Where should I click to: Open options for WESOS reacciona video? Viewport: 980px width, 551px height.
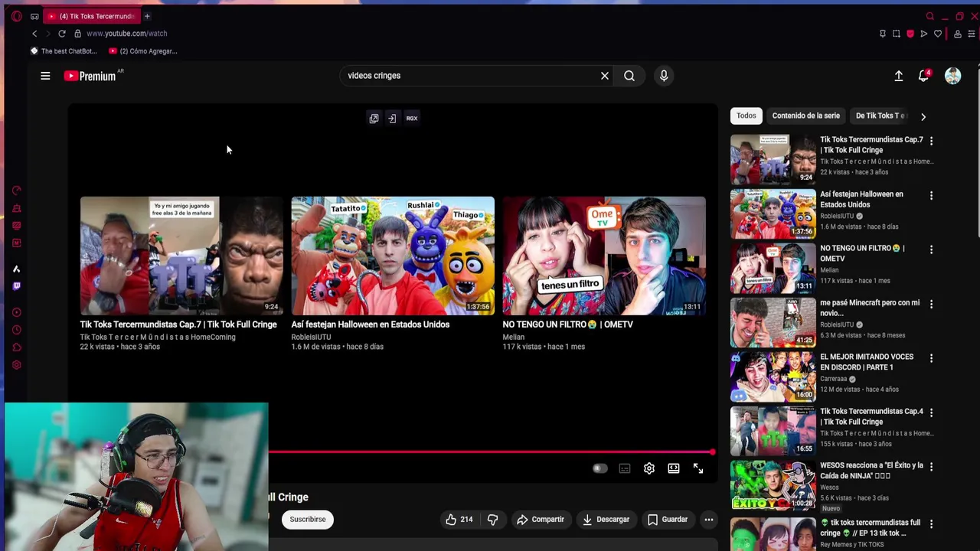pyautogui.click(x=931, y=467)
